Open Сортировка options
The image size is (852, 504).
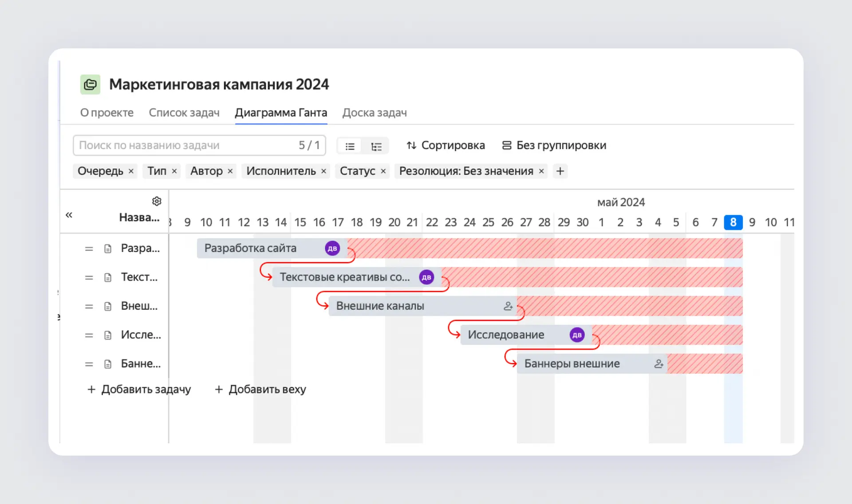pos(446,146)
